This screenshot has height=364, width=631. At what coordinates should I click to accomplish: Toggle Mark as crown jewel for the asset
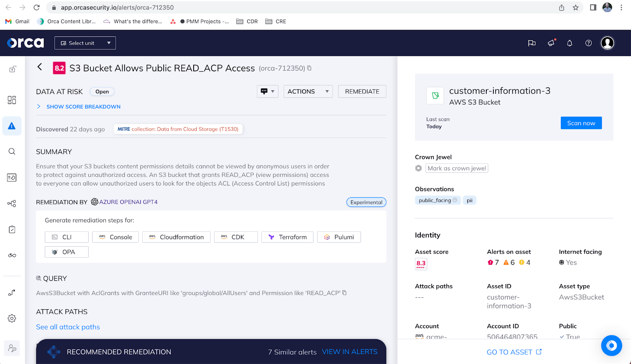456,168
